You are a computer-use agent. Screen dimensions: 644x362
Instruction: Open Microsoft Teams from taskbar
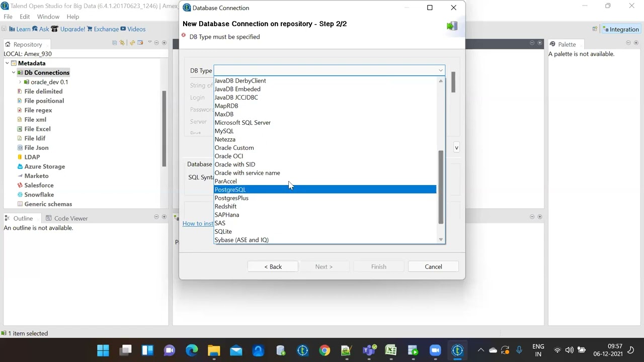(369, 350)
